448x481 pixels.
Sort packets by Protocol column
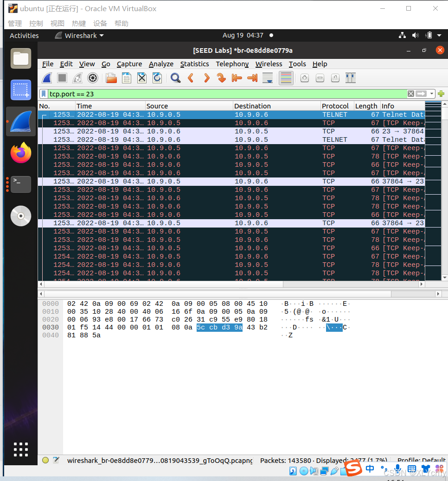click(x=337, y=106)
